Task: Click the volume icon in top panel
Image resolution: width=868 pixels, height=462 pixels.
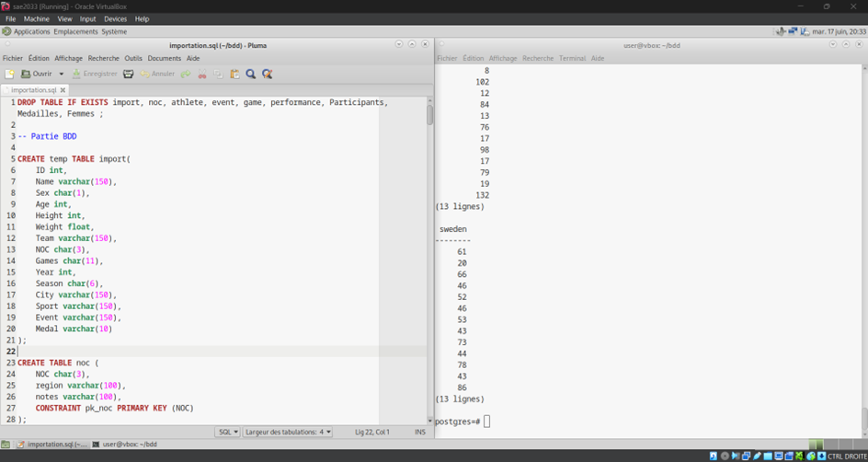Action: pos(781,31)
